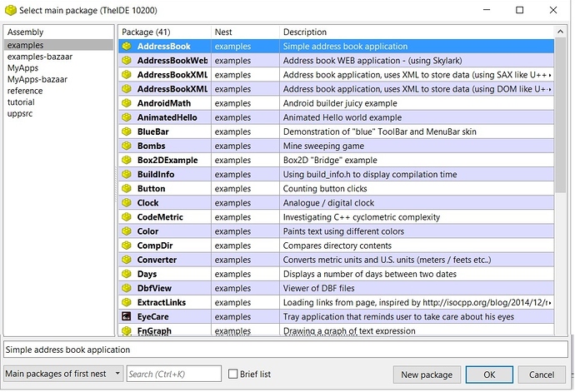The image size is (575, 392).
Task: Confirm selection with the OK button
Action: point(489,375)
